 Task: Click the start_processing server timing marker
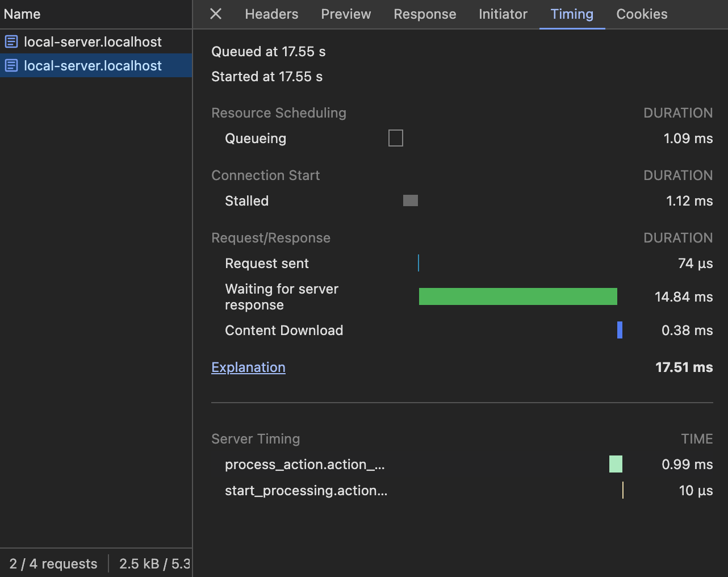[x=623, y=490]
